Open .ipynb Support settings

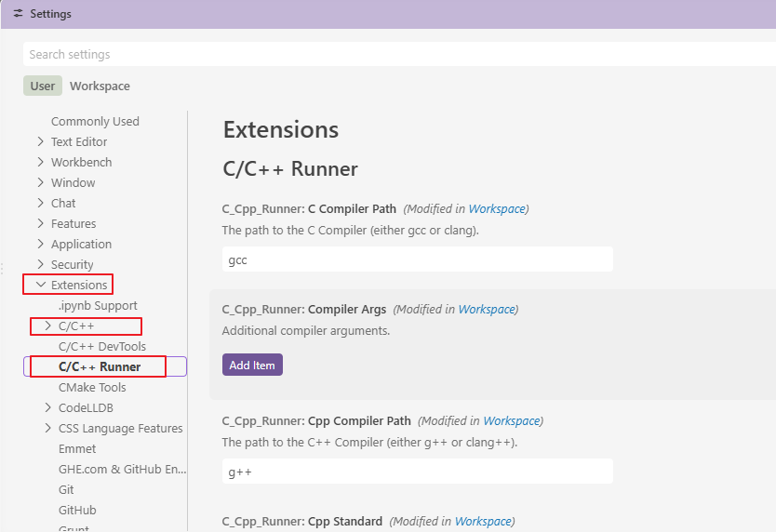click(98, 305)
